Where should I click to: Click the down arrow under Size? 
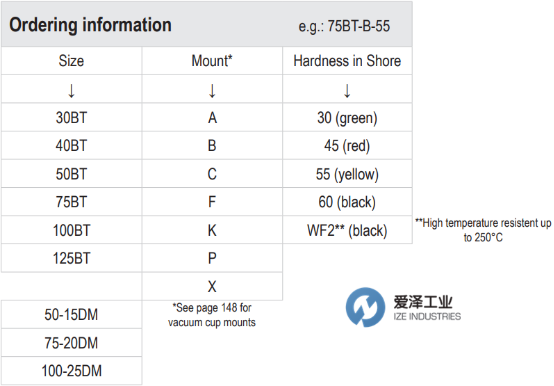pos(71,91)
